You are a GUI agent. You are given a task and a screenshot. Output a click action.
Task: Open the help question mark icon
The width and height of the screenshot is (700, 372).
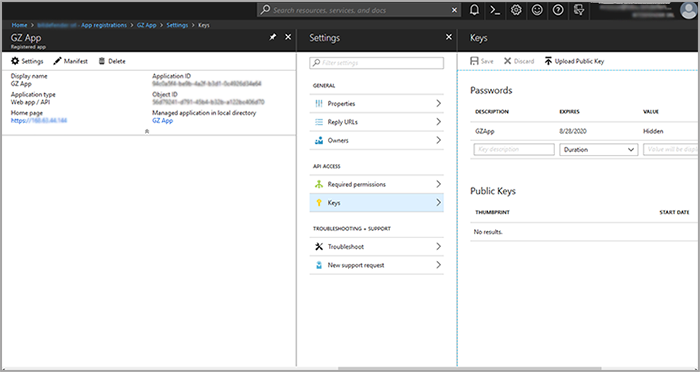click(x=558, y=10)
